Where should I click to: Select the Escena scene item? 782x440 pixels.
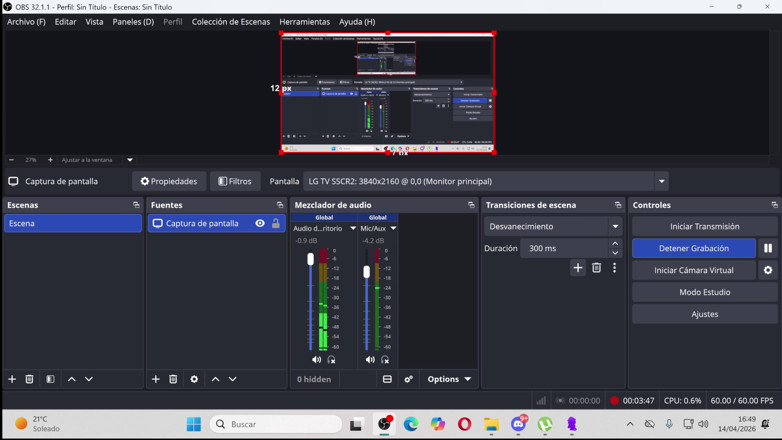click(x=73, y=223)
